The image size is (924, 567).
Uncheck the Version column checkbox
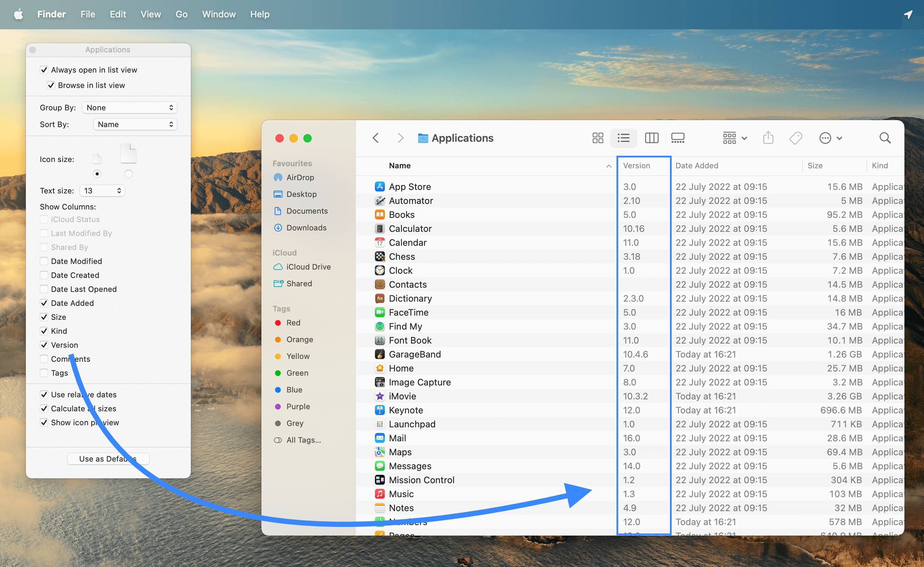pyautogui.click(x=44, y=345)
